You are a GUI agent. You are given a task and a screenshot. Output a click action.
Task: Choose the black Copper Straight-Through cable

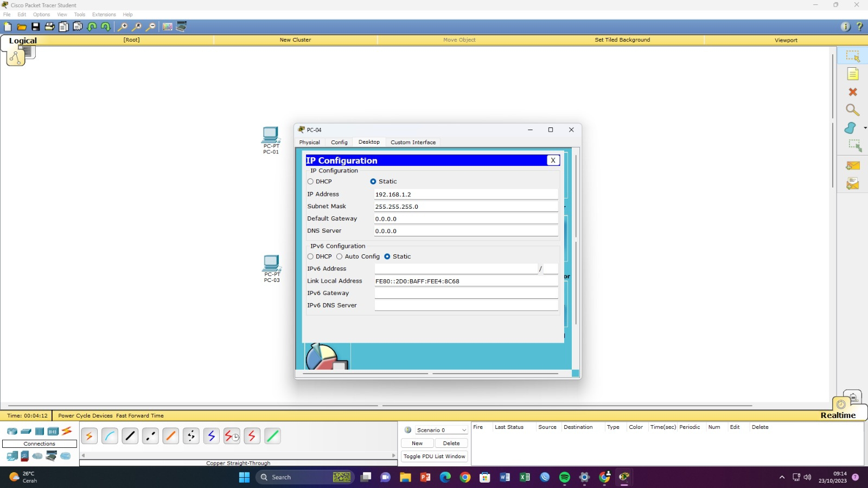click(130, 436)
